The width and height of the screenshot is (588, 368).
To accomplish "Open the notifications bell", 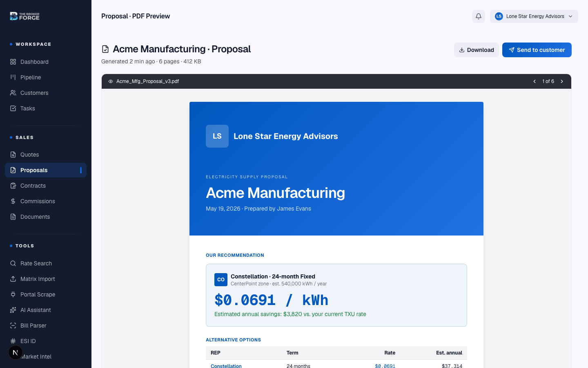I will (x=479, y=16).
